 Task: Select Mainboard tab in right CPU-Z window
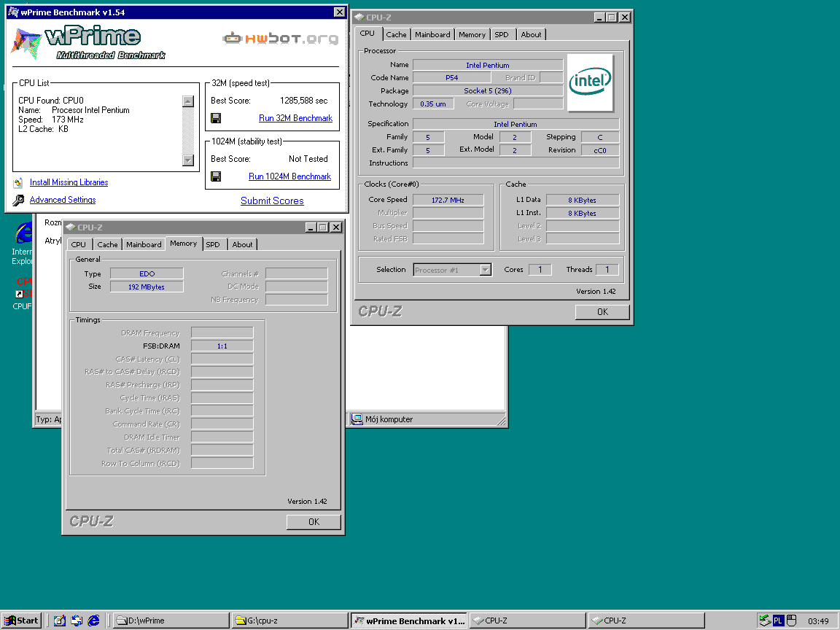tap(433, 34)
